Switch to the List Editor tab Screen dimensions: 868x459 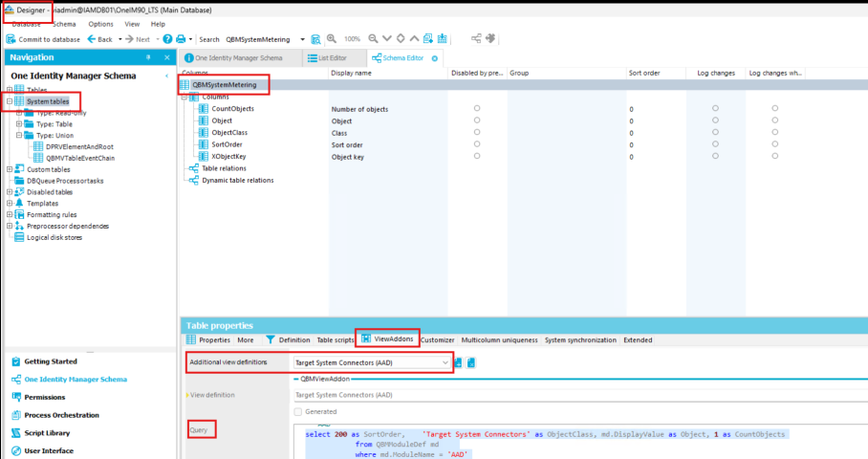(x=334, y=58)
